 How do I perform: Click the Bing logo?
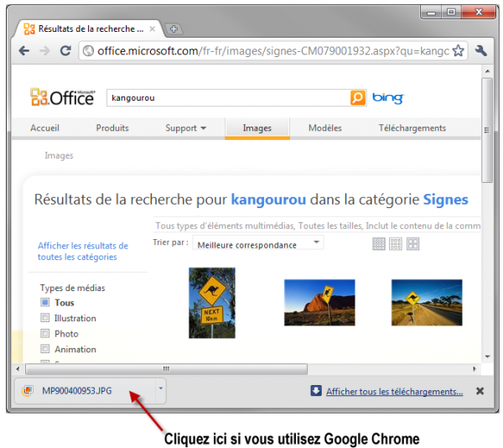(388, 98)
